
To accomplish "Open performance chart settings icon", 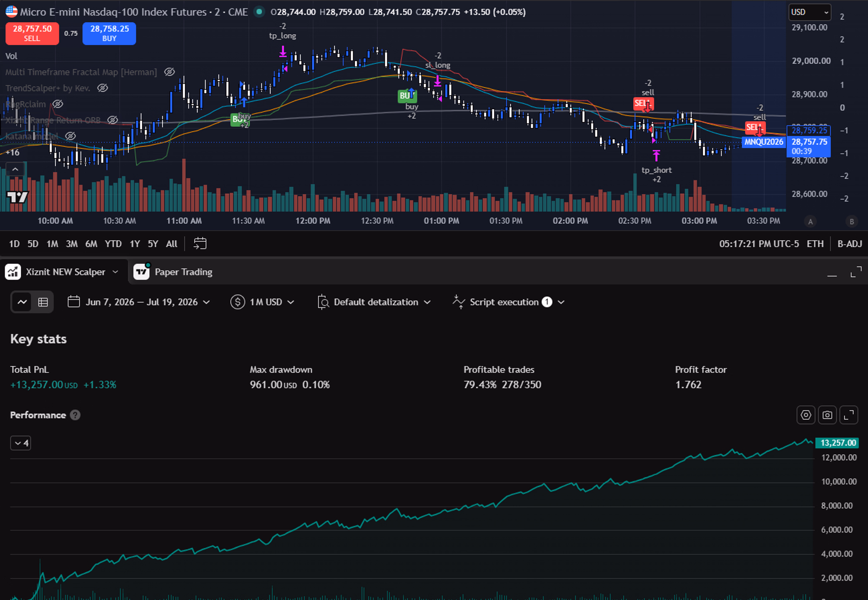I will [x=806, y=415].
